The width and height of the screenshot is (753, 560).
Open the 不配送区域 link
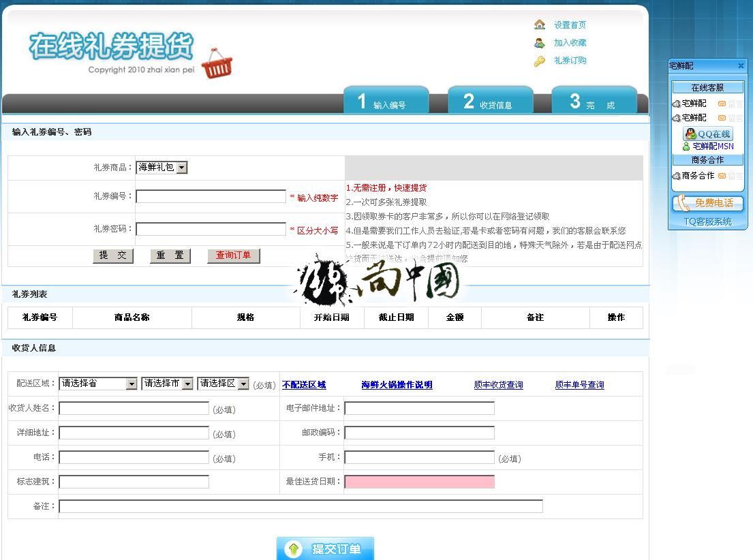click(x=304, y=385)
